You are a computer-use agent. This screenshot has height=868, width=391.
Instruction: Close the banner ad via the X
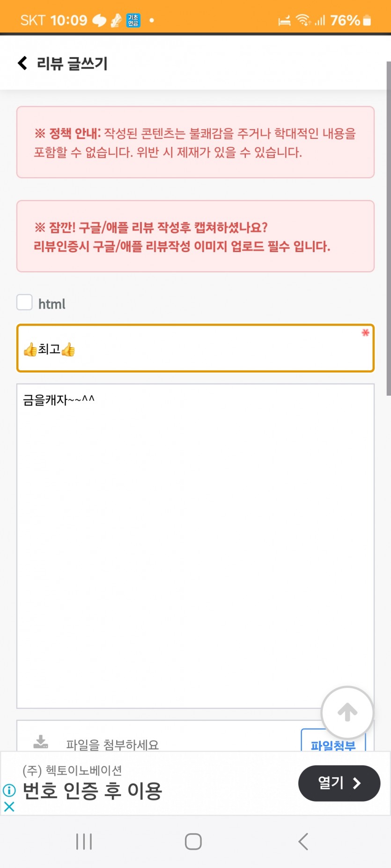click(x=9, y=806)
